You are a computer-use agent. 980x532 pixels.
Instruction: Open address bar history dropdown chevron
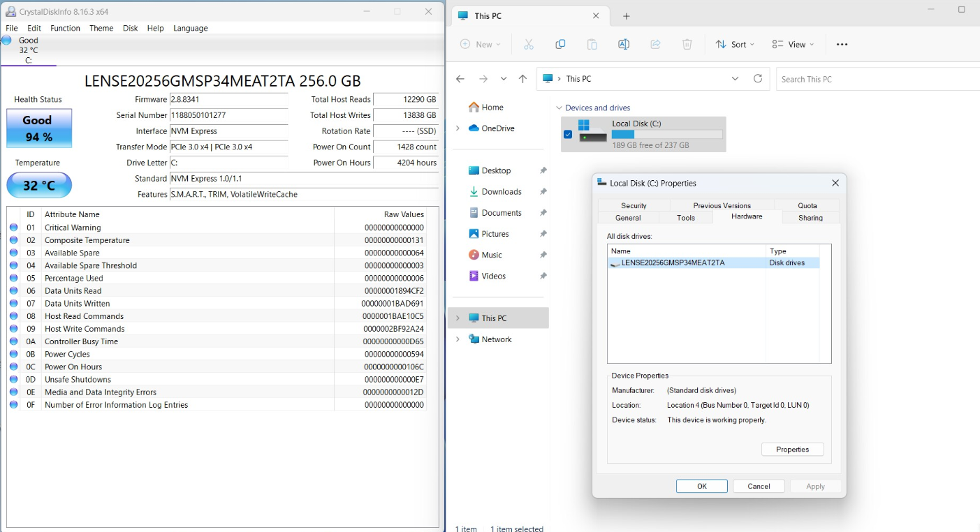(735, 79)
